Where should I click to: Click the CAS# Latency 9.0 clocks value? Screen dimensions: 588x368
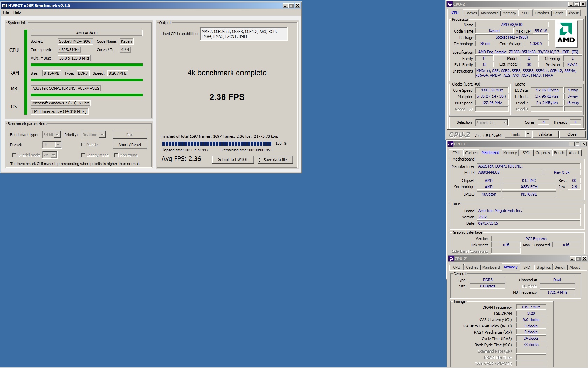(x=531, y=320)
